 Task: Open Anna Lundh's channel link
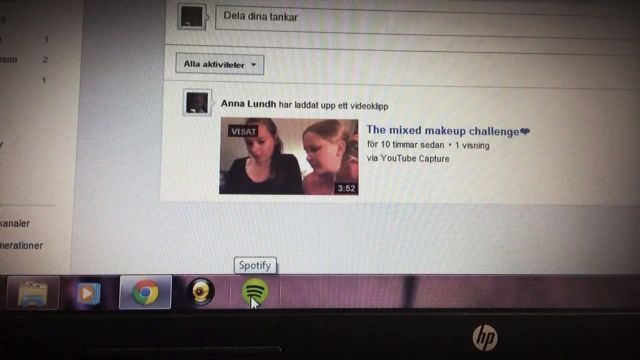point(248,104)
